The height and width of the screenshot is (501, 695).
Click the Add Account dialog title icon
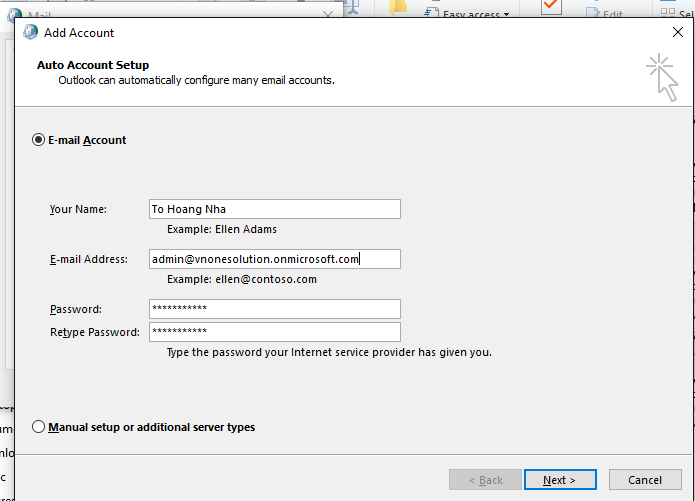(30, 33)
